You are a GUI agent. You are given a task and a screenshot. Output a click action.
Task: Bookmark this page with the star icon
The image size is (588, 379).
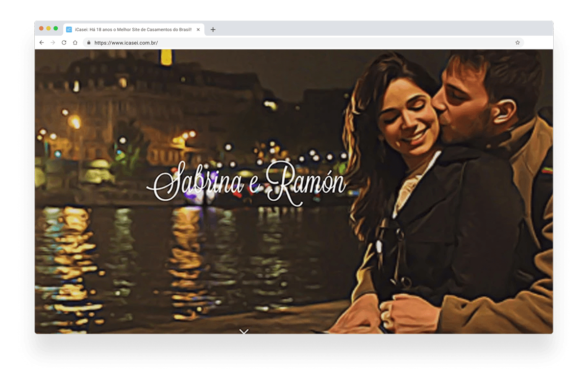coord(517,43)
